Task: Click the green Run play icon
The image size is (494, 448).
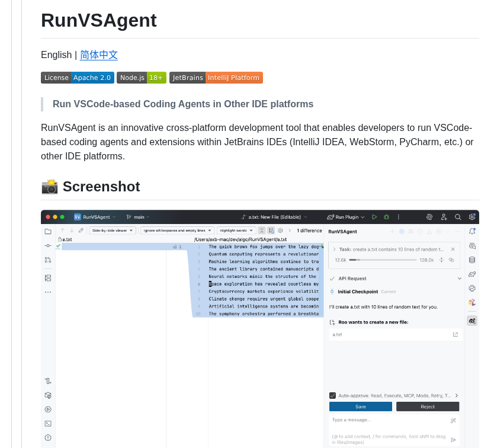Action: pos(374,217)
